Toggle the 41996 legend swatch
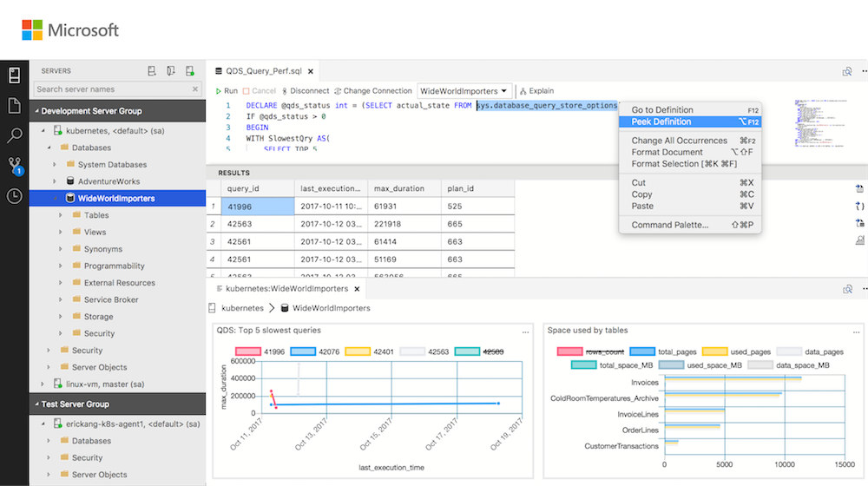Screen dimensions: 868x486 point(248,351)
